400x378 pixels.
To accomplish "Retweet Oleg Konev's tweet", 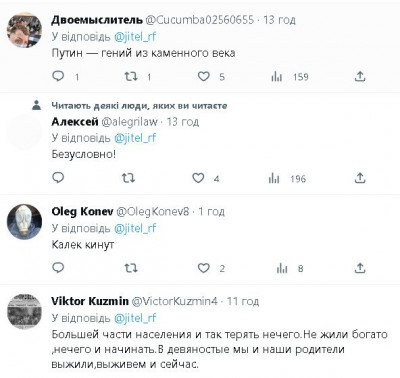I will (x=131, y=268).
